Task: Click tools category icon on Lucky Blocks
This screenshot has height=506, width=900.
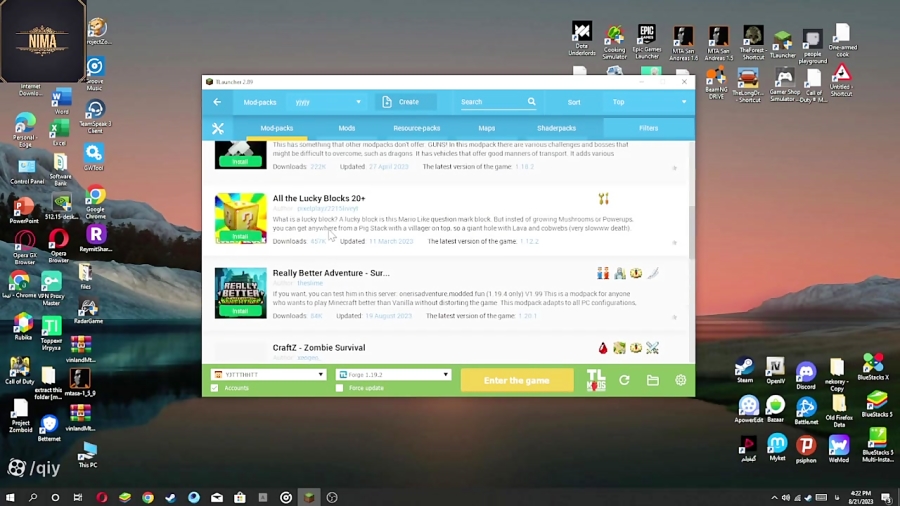Action: [x=603, y=199]
